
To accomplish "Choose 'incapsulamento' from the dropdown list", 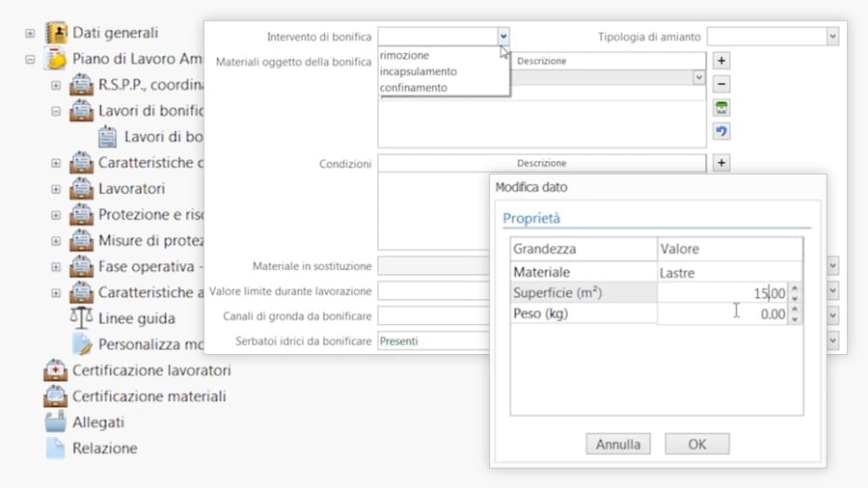I will [418, 71].
